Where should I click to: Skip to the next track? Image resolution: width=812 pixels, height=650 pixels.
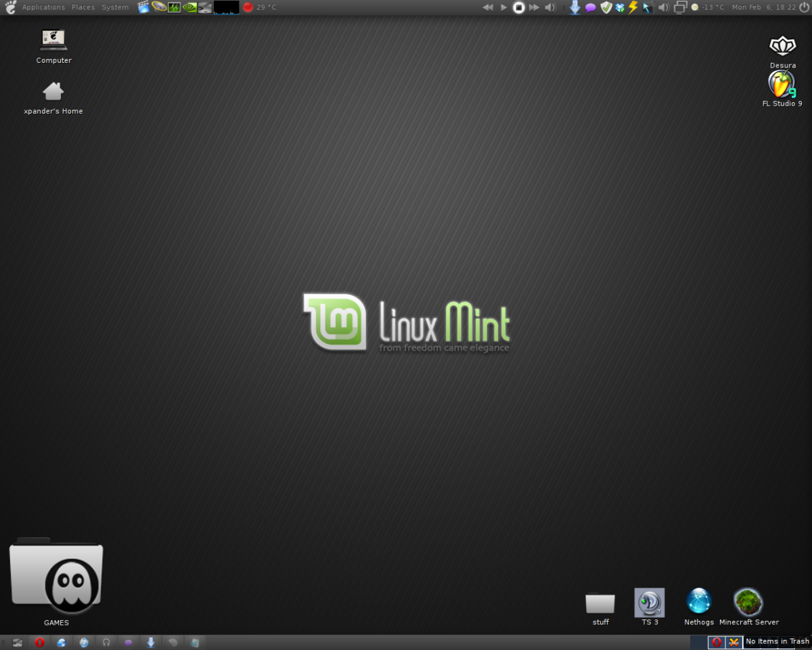tap(534, 7)
